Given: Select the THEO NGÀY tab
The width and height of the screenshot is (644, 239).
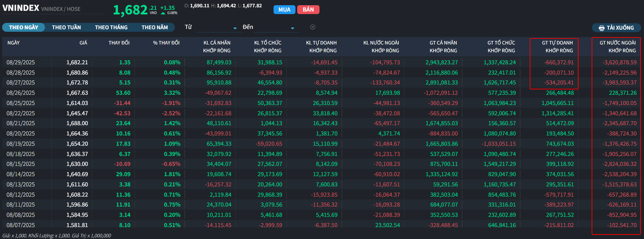Looking at the screenshot, I should pyautogui.click(x=23, y=27).
